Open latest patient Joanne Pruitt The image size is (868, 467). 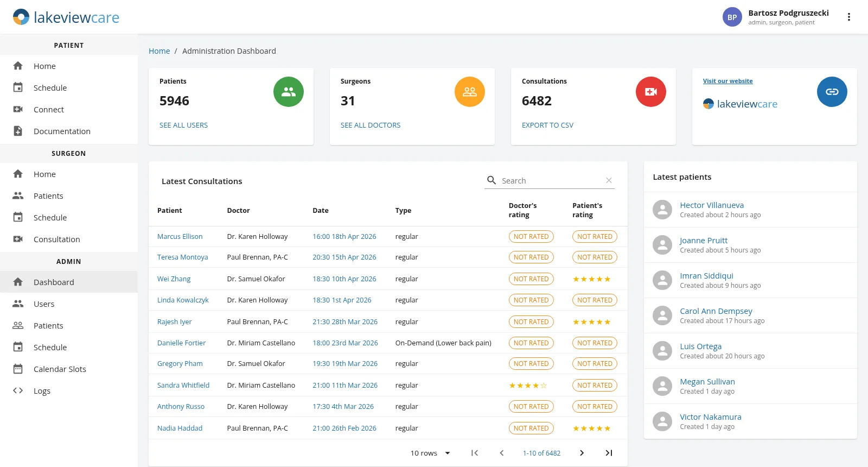pyautogui.click(x=704, y=240)
